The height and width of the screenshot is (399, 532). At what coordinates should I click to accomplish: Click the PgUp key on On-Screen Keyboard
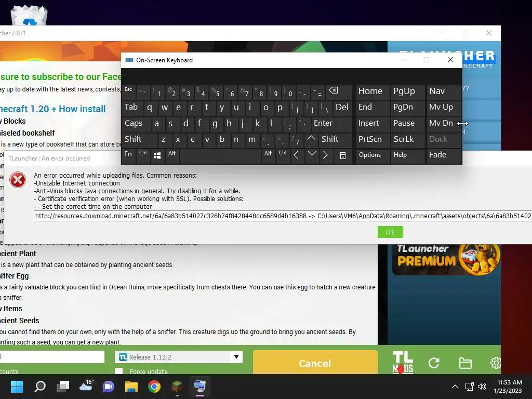[407, 91]
